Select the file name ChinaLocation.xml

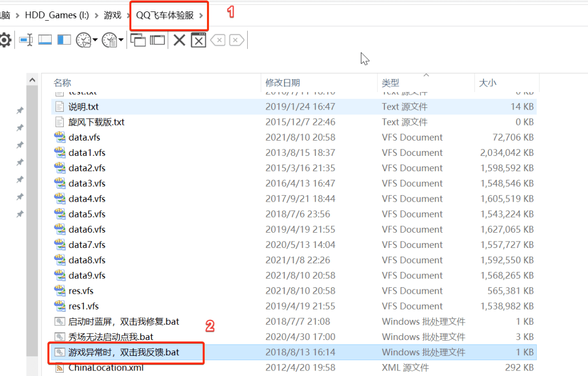(x=106, y=368)
